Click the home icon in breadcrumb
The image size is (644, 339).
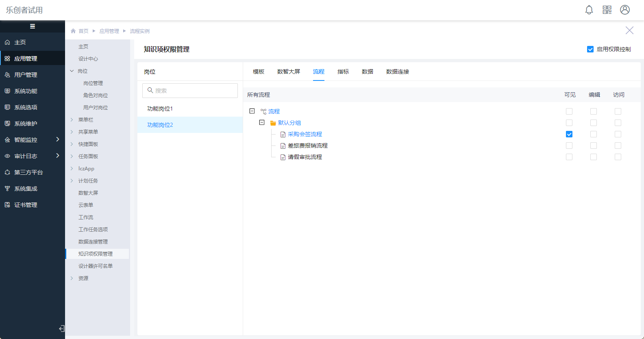73,31
